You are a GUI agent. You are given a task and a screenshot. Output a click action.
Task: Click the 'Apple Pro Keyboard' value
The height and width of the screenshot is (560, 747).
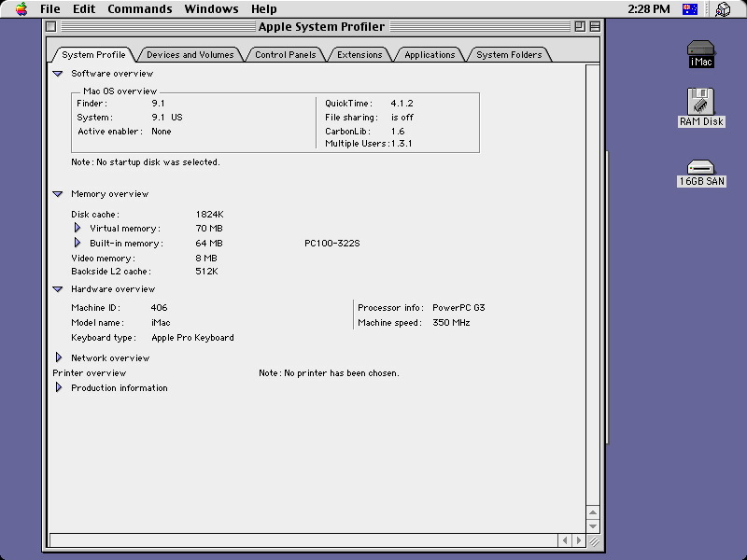click(x=192, y=338)
